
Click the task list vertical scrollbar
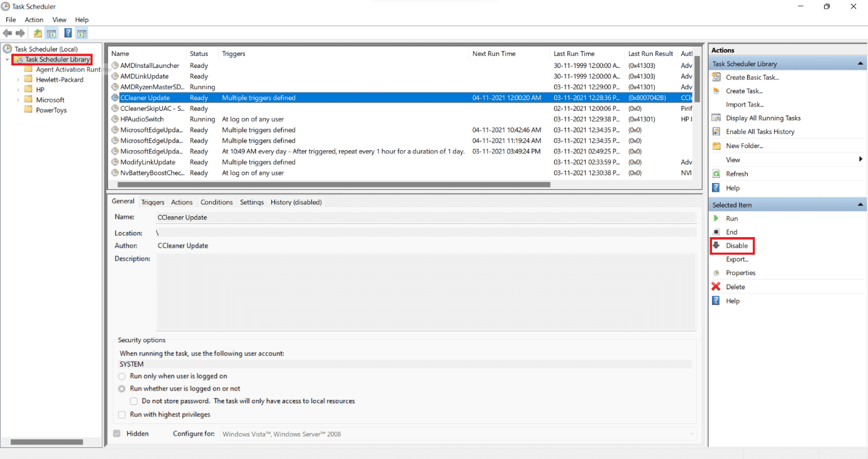click(698, 79)
